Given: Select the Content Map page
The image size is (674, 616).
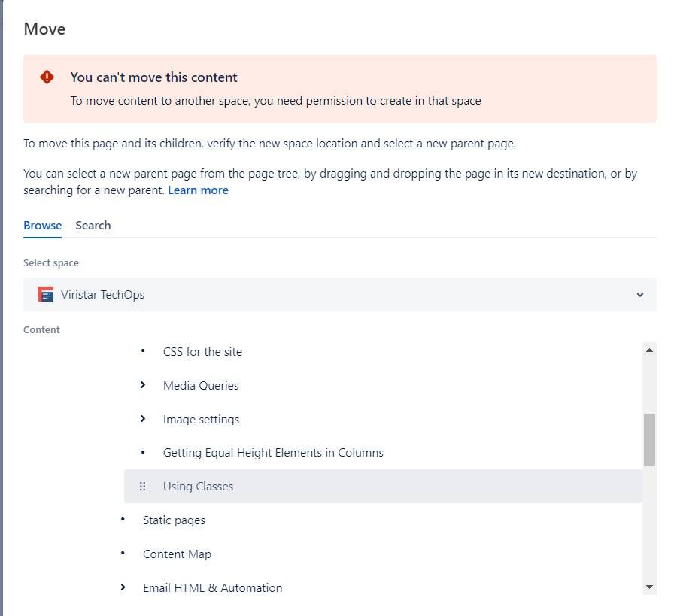Looking at the screenshot, I should click(x=177, y=554).
